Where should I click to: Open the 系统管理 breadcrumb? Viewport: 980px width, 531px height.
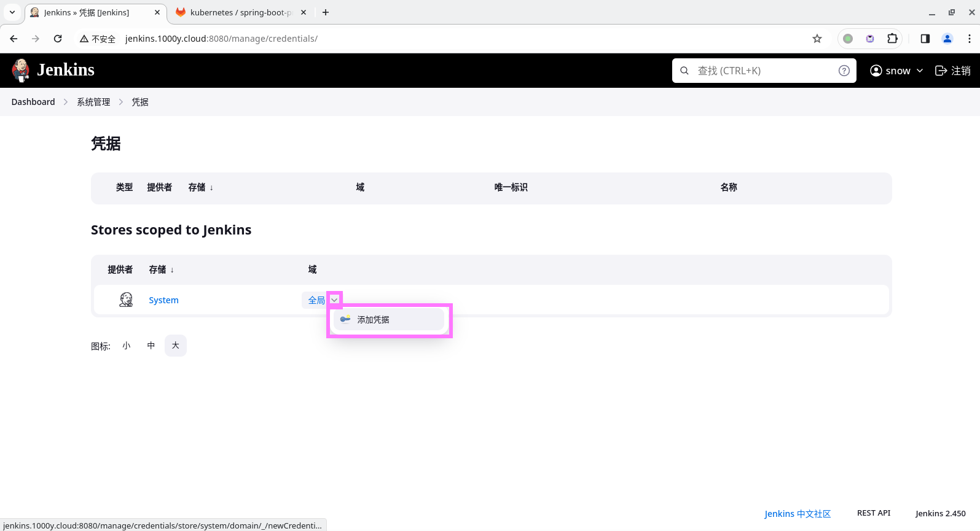(93, 102)
